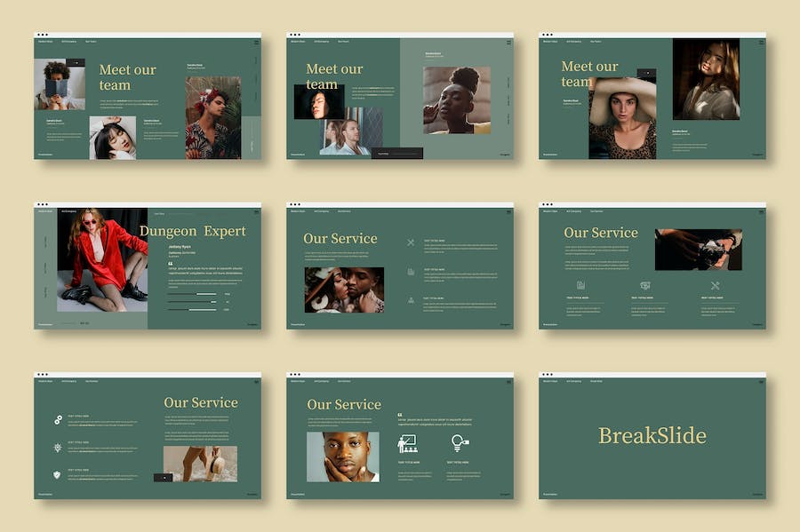Click the sun gear icon on bottom-left slide

click(58, 448)
